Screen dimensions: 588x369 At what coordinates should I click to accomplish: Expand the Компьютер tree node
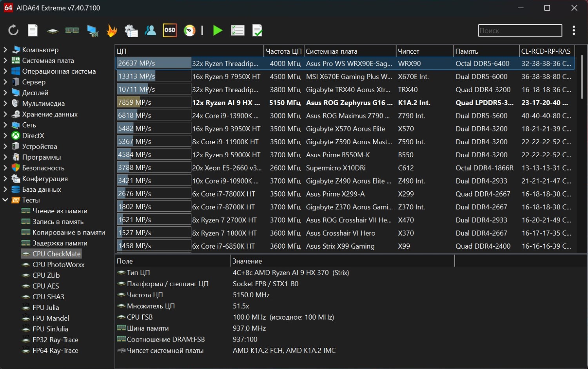5,50
